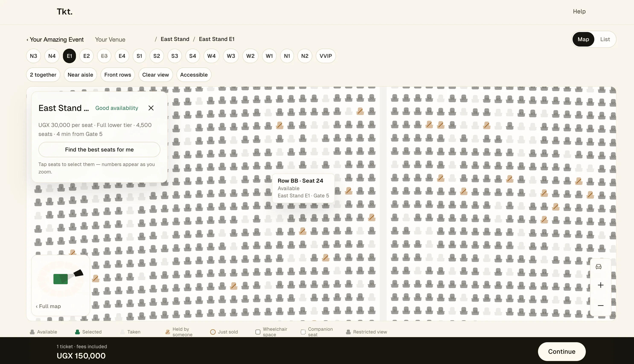634x364 pixels.
Task: Select section N3
Action: tap(33, 56)
